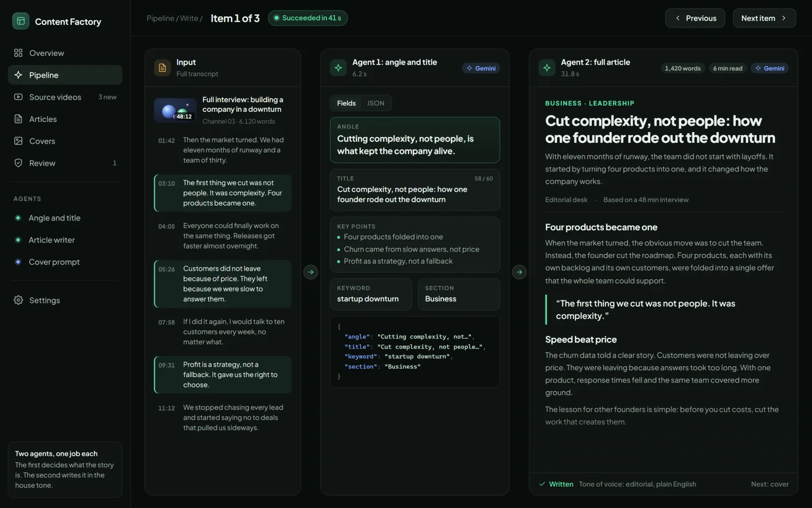Click the Pipeline sparkle icon in sidebar
The height and width of the screenshot is (508, 812).
tap(18, 75)
